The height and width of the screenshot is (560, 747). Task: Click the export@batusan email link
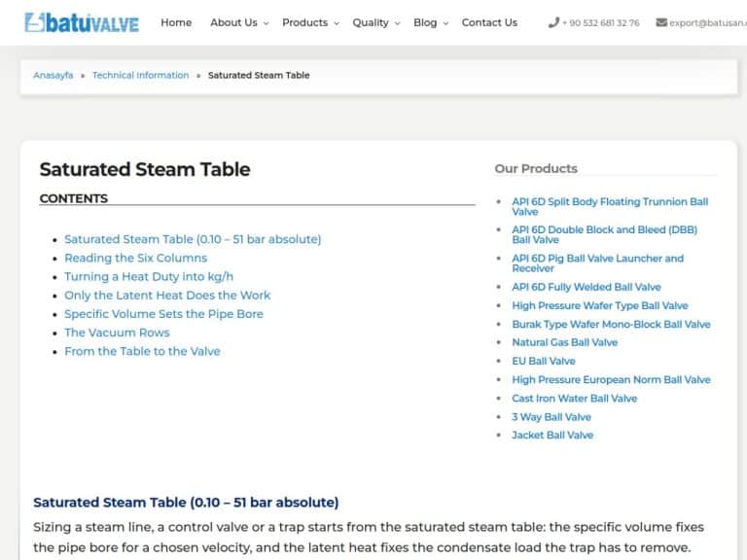[x=708, y=23]
